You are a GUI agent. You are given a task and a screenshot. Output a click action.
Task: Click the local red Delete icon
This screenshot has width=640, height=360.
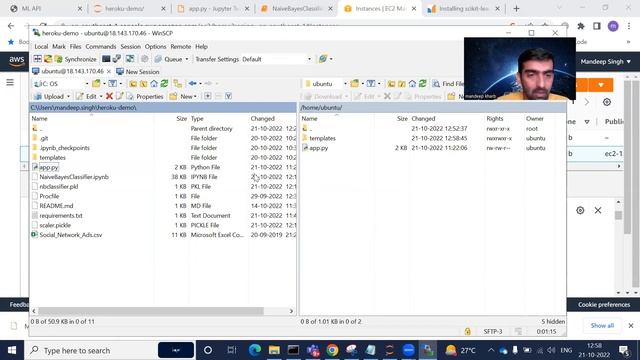point(109,96)
